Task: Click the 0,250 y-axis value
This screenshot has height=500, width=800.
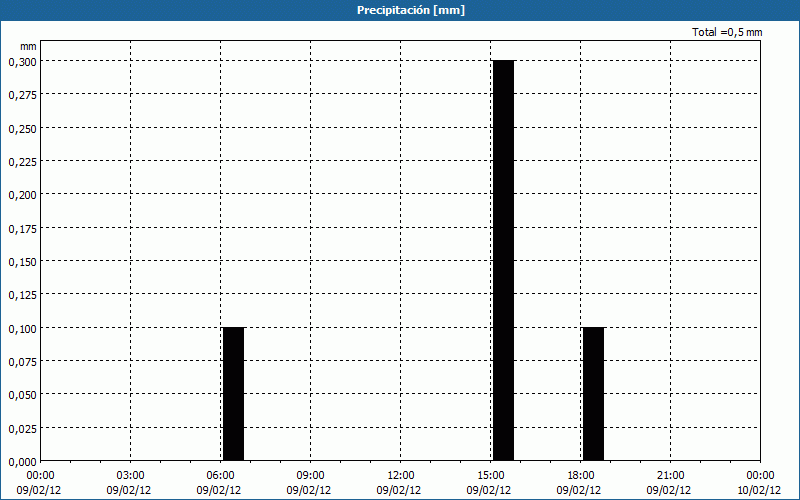Action: [x=22, y=129]
